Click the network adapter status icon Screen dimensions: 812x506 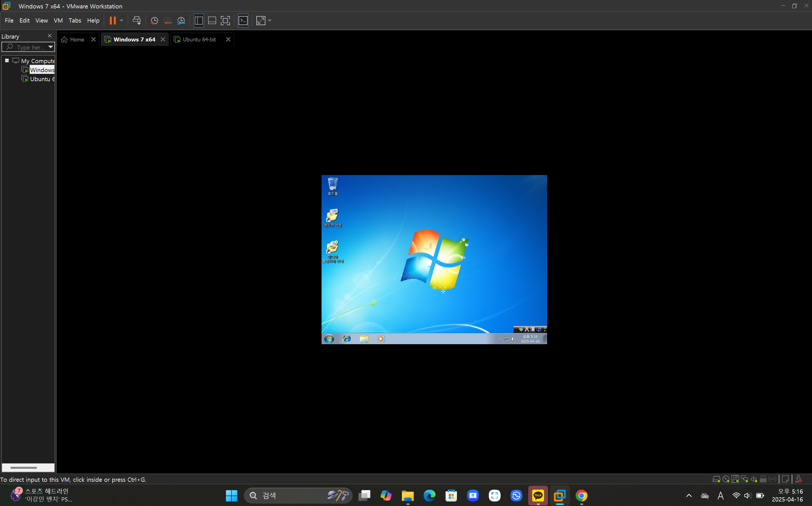pos(744,479)
